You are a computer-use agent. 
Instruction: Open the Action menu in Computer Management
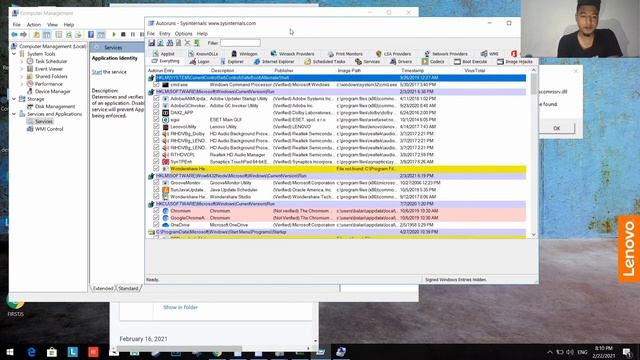[x=33, y=24]
